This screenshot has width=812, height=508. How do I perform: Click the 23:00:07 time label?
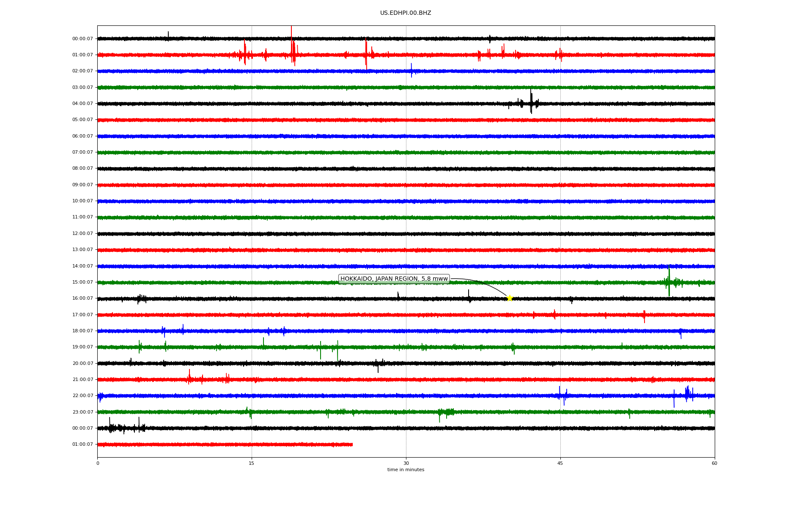[82, 412]
